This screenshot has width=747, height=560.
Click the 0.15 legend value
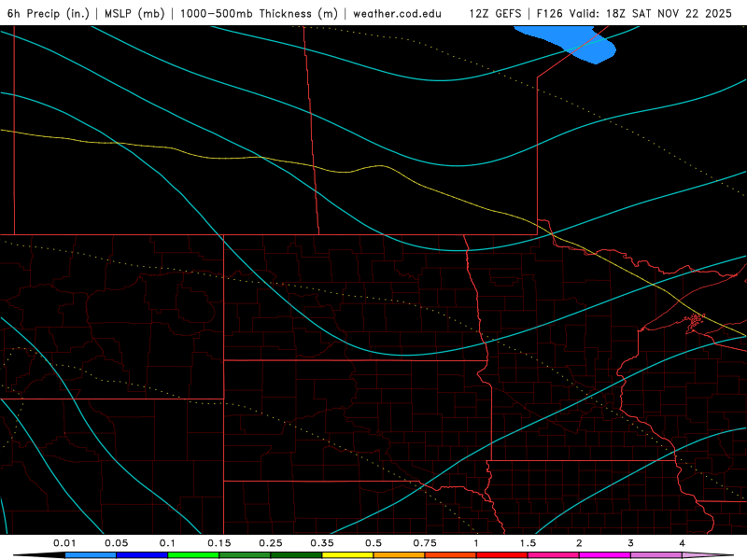(x=219, y=543)
